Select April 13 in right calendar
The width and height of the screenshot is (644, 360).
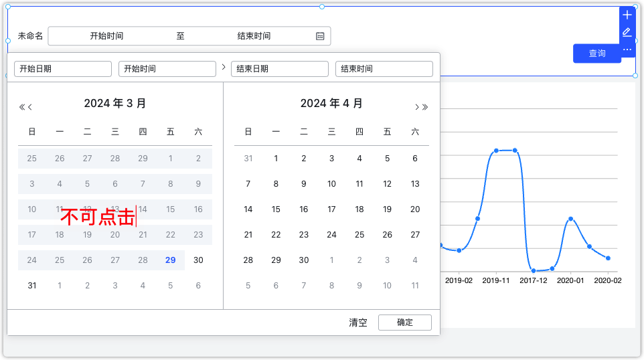(415, 183)
